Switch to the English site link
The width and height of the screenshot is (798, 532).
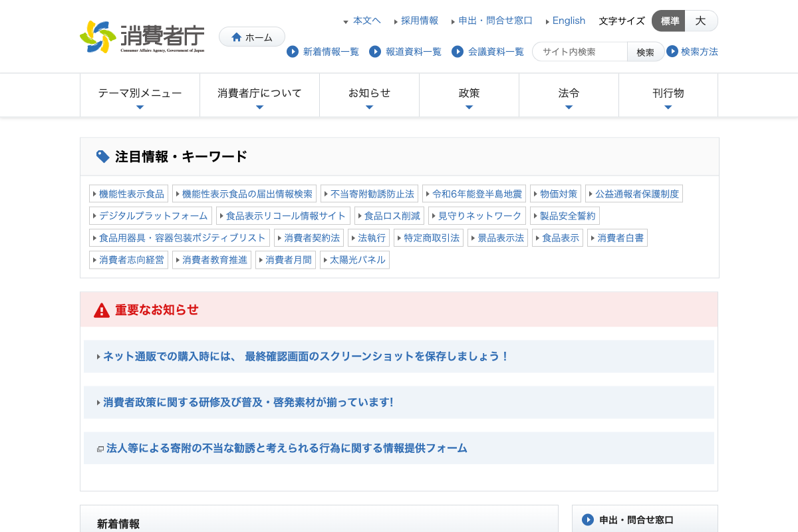point(569,21)
